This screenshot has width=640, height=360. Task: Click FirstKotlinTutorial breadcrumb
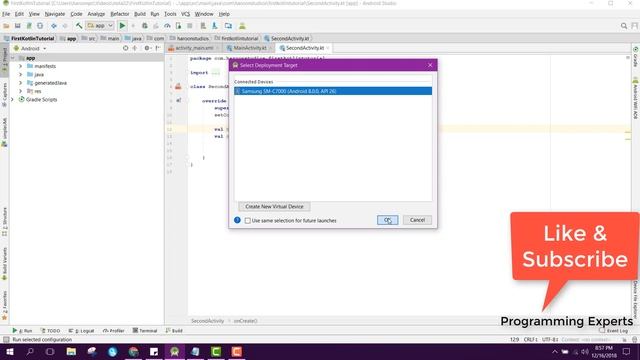[x=29, y=38]
